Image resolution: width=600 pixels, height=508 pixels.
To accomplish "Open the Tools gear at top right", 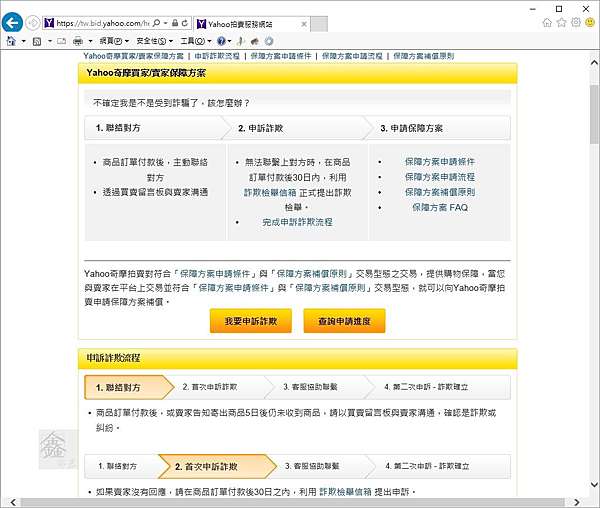I will [576, 22].
